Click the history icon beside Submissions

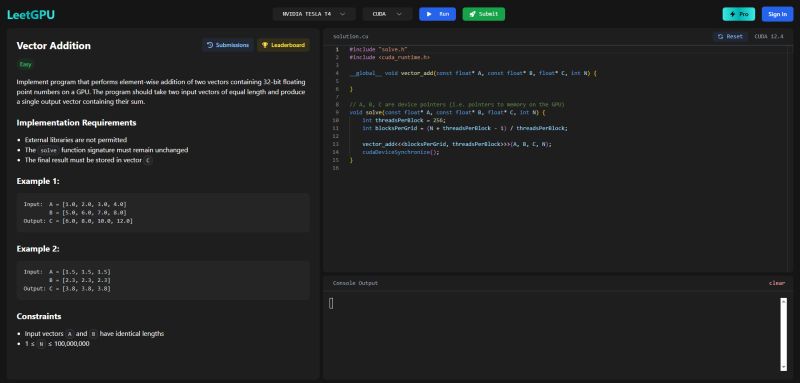pos(210,45)
